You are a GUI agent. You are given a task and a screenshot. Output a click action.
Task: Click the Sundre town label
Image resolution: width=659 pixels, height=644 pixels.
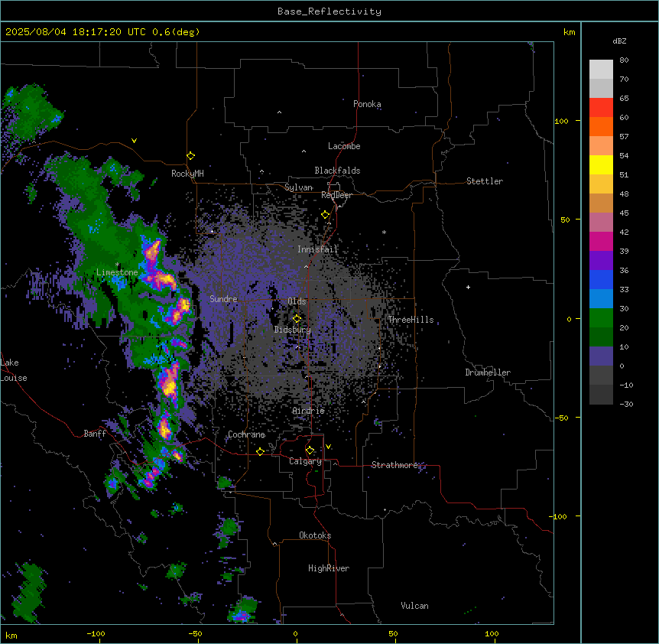coord(223,299)
